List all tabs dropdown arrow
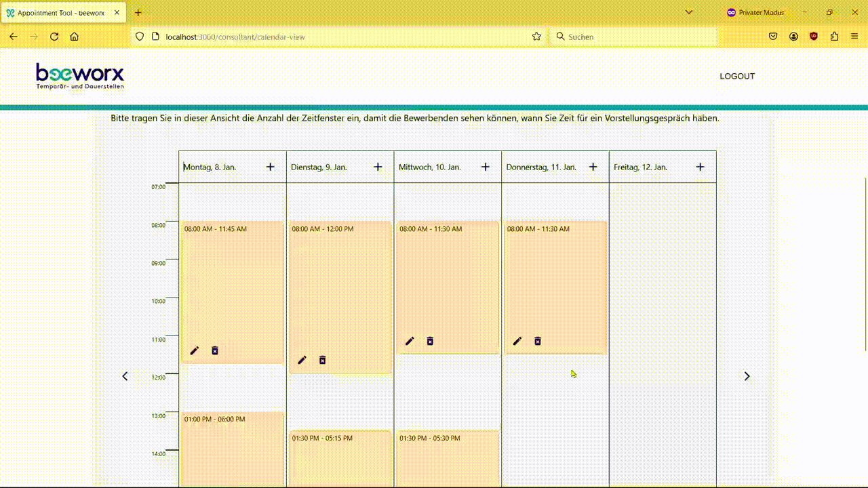 [689, 12]
